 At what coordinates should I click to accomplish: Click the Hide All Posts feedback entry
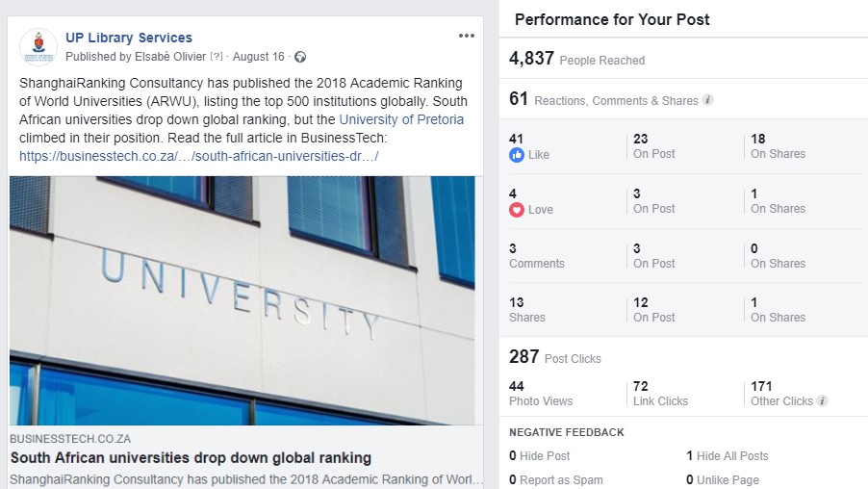tap(727, 456)
